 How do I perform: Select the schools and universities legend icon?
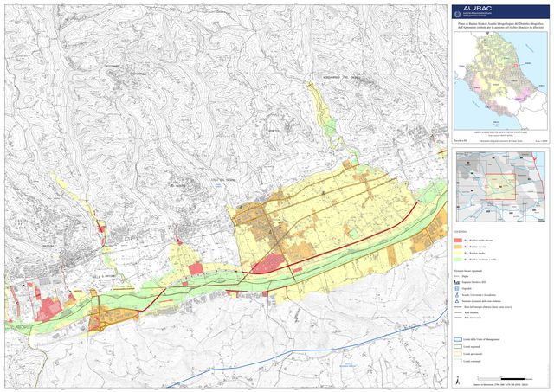[x=457, y=295]
